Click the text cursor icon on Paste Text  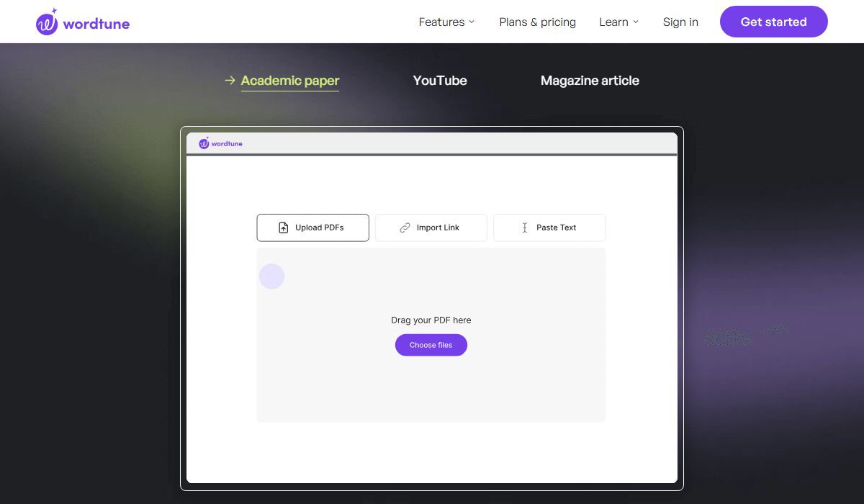click(x=524, y=228)
